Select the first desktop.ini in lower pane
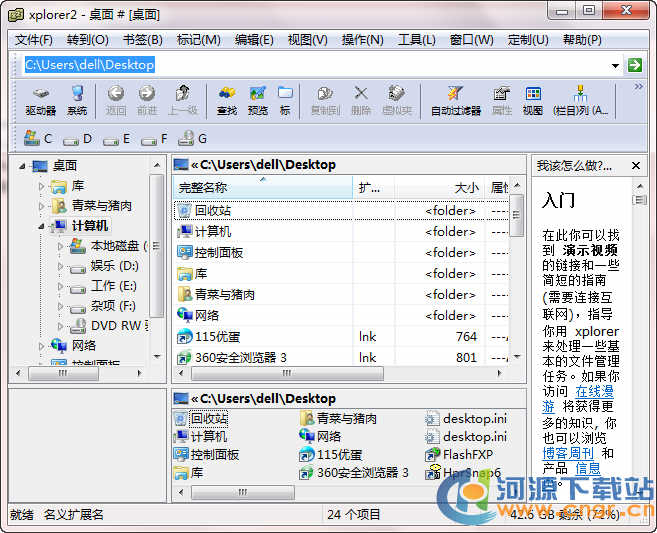 click(466, 419)
